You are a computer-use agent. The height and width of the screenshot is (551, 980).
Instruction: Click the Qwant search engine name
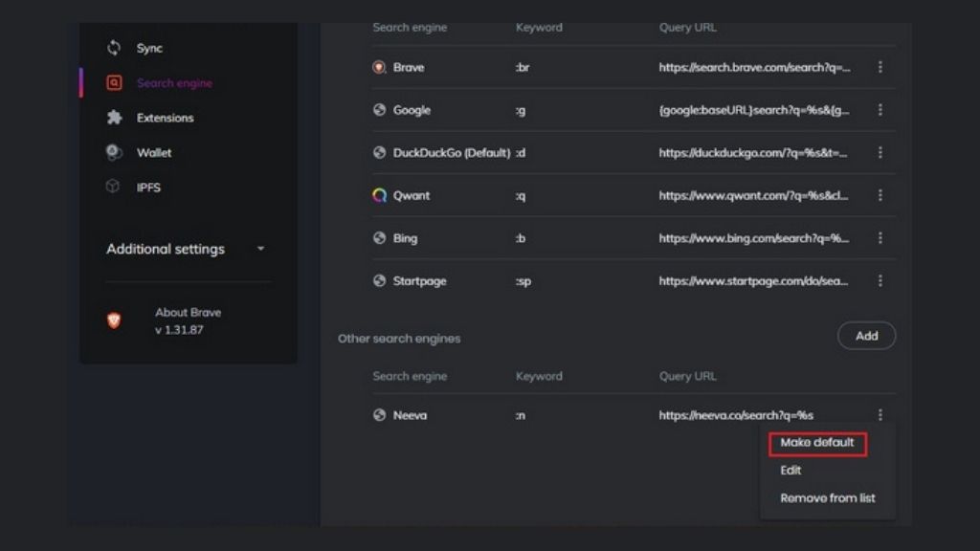pos(412,195)
